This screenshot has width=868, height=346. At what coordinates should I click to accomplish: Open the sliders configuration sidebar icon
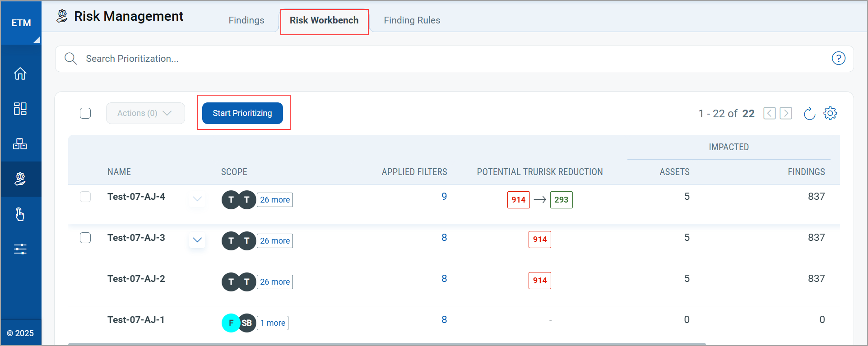point(20,249)
